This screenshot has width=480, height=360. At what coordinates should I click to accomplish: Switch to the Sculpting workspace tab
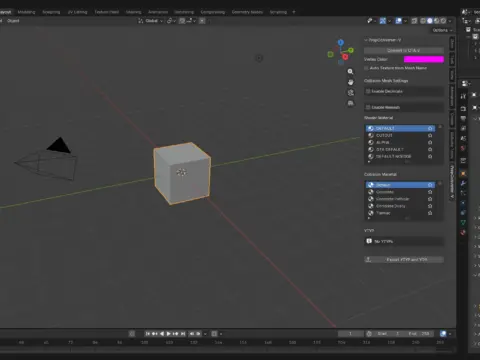(51, 12)
